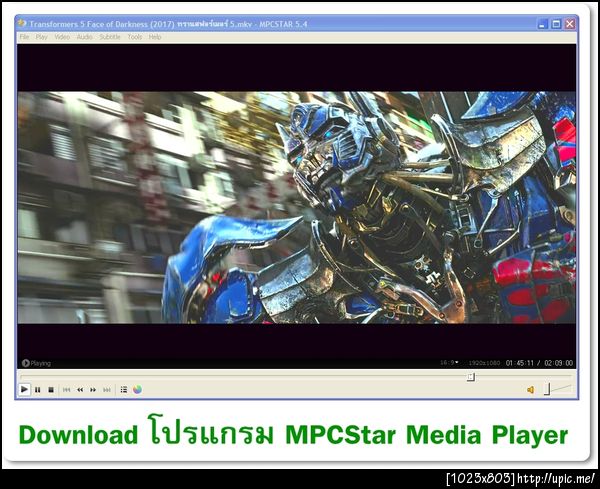Screen dimensions: 600x489
Task: Click the MPCSTAR title bar app icon
Action: point(22,23)
